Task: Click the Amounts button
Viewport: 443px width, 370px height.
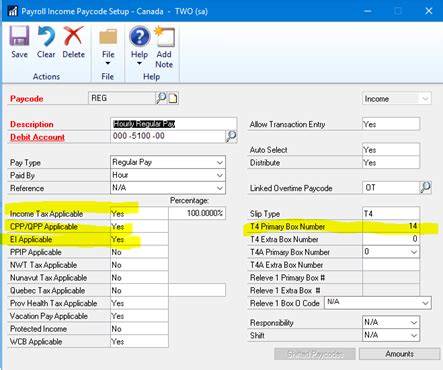Action: [399, 354]
